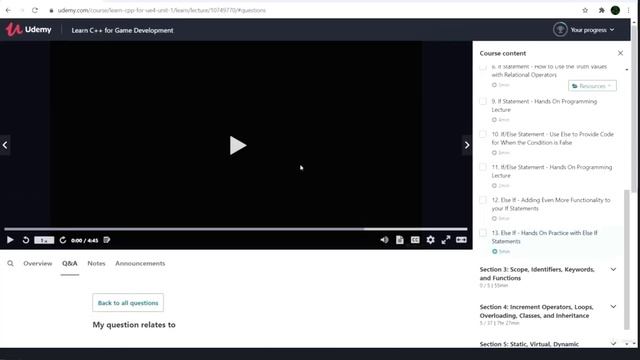The width and height of the screenshot is (640, 360).
Task: Select the Q&A tab
Action: [x=70, y=264]
